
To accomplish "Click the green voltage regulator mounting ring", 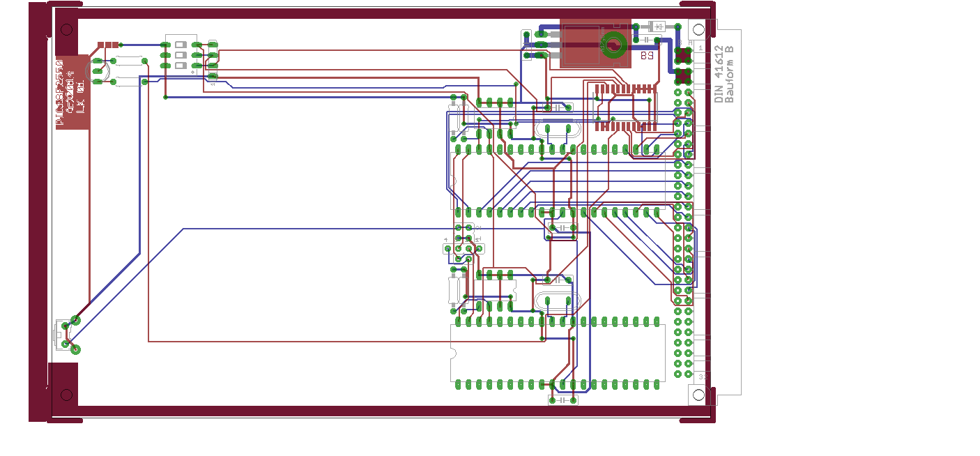I will [x=614, y=46].
